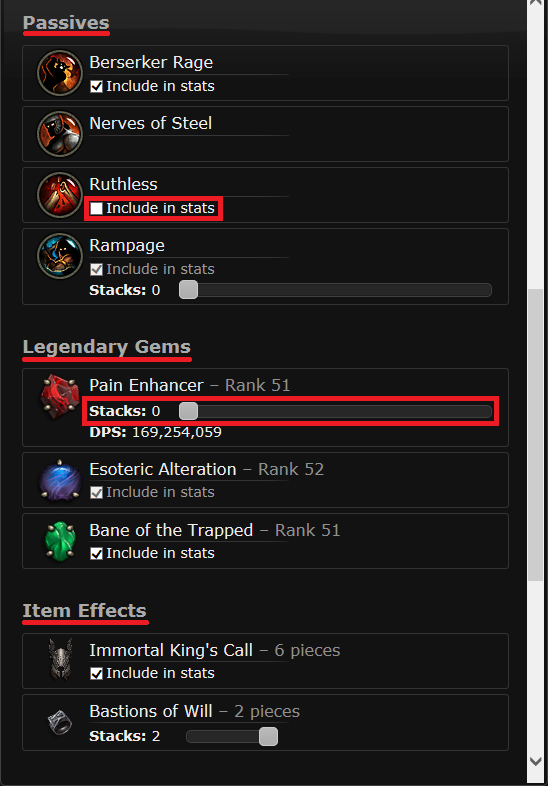This screenshot has width=548, height=786.
Task: Click the red Pain Enhancer gem icon
Action: [60, 397]
